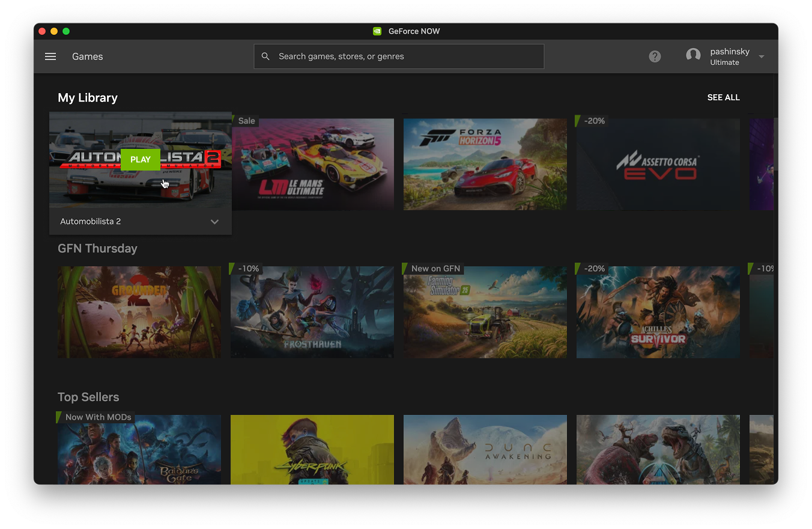Screen dimensions: 812x529
Task: Open the Forza Horizon 5 game tile
Action: tap(485, 164)
